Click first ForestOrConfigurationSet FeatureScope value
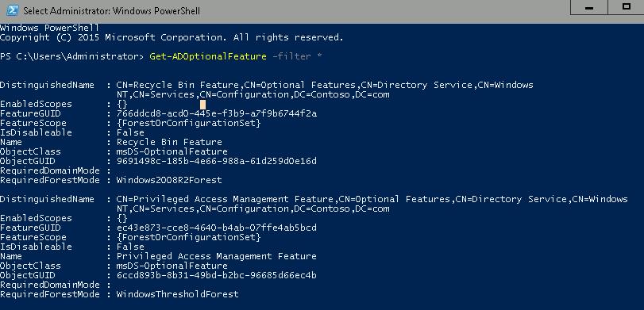The image size is (644, 310). coord(188,123)
